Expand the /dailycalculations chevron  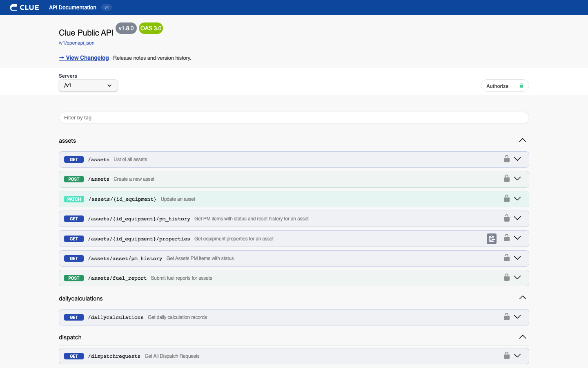pos(517,317)
